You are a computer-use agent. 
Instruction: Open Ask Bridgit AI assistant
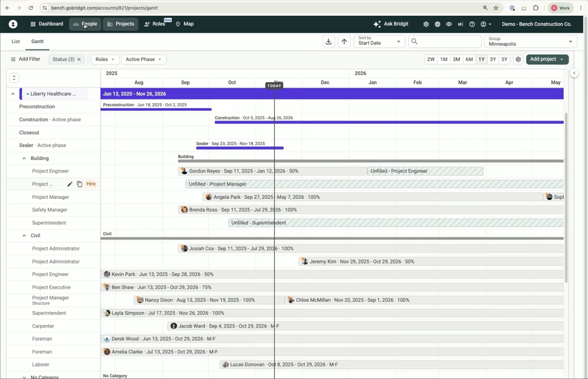pos(391,24)
